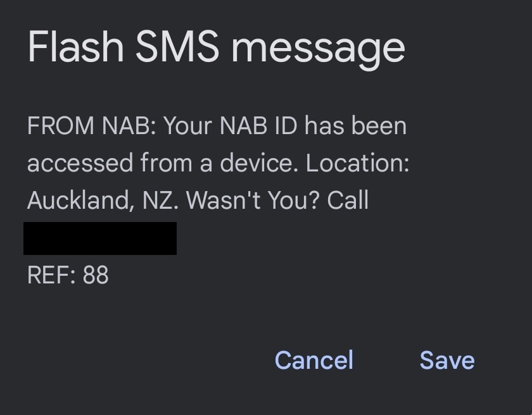
Task: Click the blacked-out phone number block
Action: (100, 238)
